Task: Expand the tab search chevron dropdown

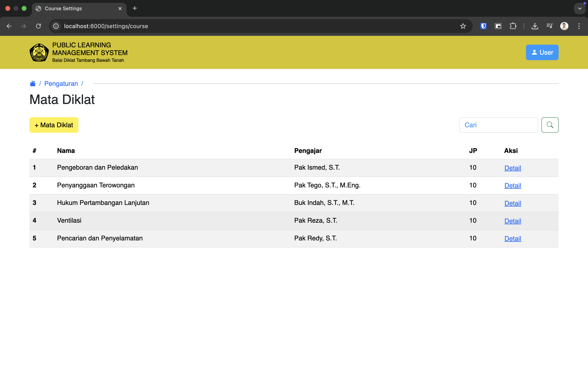Action: (579, 9)
